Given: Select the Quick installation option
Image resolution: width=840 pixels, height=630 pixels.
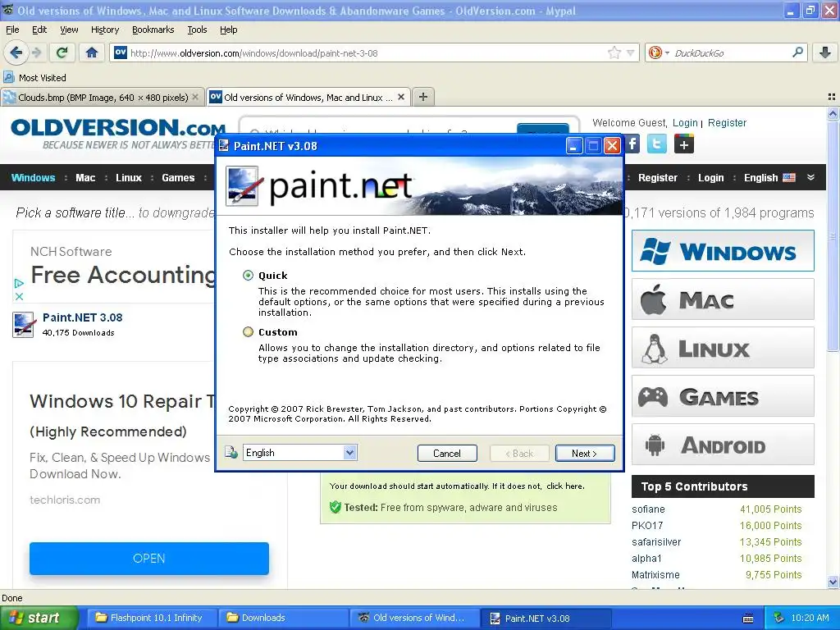Looking at the screenshot, I should 248,276.
